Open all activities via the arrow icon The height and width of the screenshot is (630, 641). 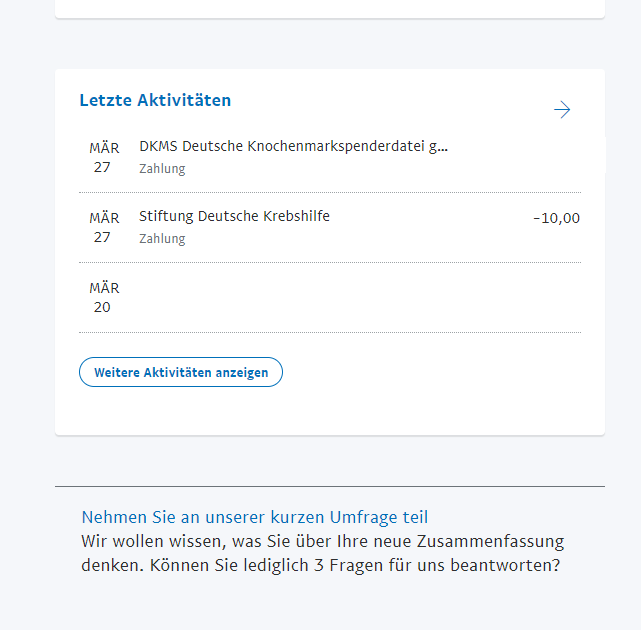pyautogui.click(x=562, y=110)
